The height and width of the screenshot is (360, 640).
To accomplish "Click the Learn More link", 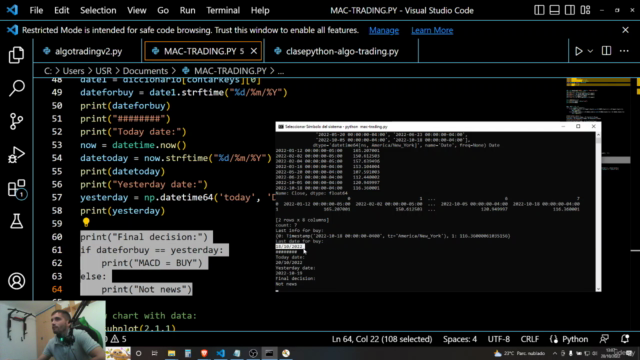I will pos(432,30).
